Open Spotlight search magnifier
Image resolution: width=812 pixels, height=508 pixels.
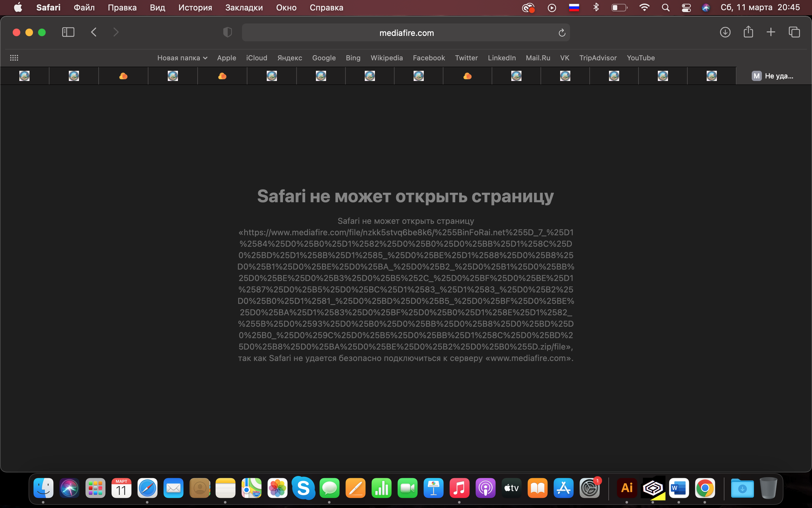coord(666,7)
